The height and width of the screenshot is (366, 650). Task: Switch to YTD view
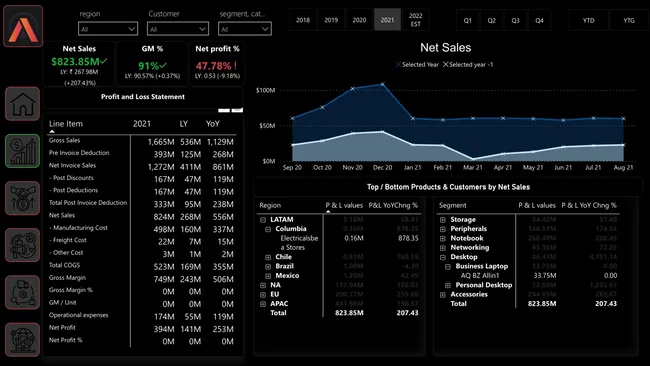589,20
